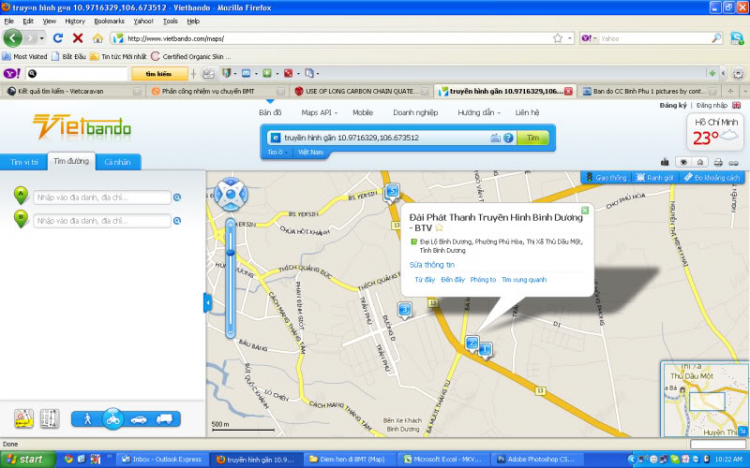The width and height of the screenshot is (750, 468).
Task: Close the BTV info popup
Action: [585, 211]
